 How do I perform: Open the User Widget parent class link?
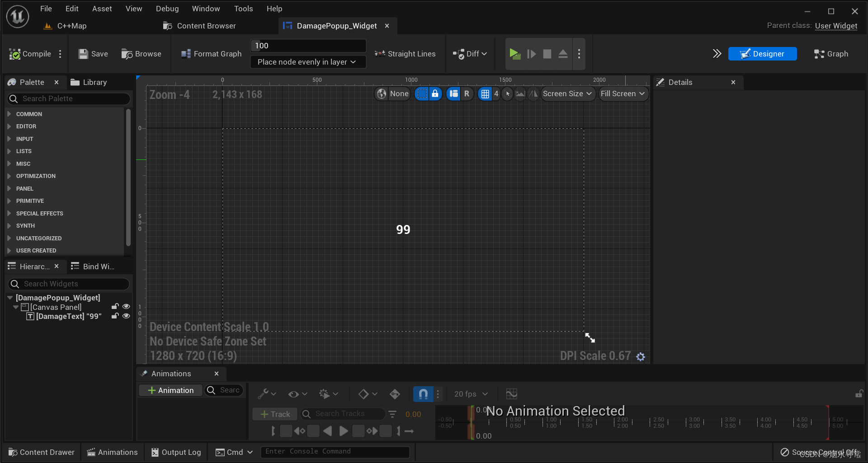click(836, 26)
